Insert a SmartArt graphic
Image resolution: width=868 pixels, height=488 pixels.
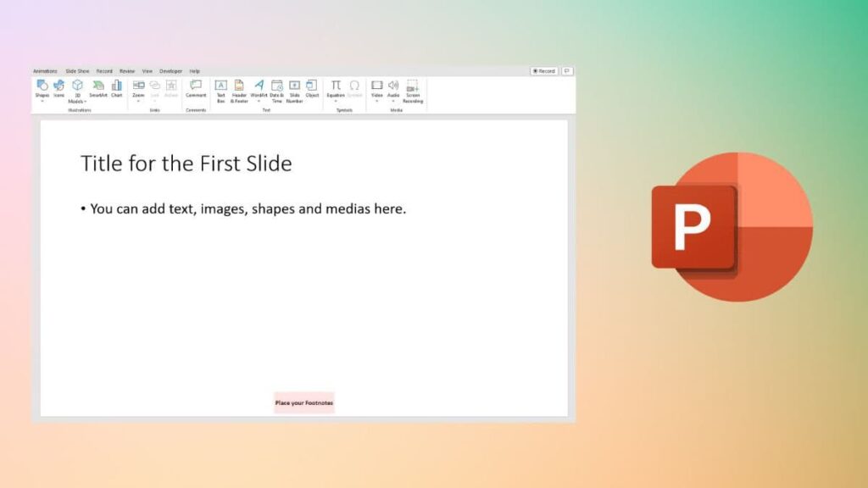click(x=98, y=88)
